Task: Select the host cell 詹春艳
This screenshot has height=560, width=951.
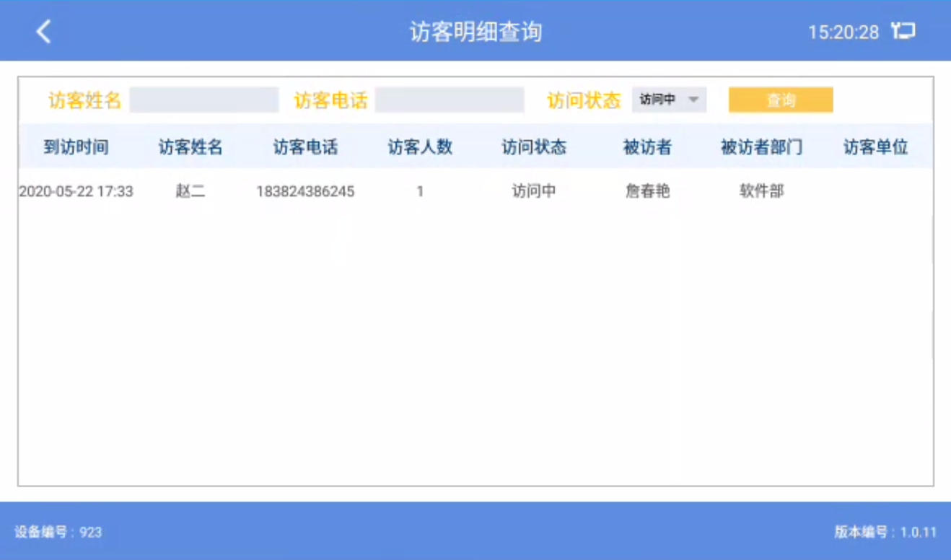Action: point(648,192)
